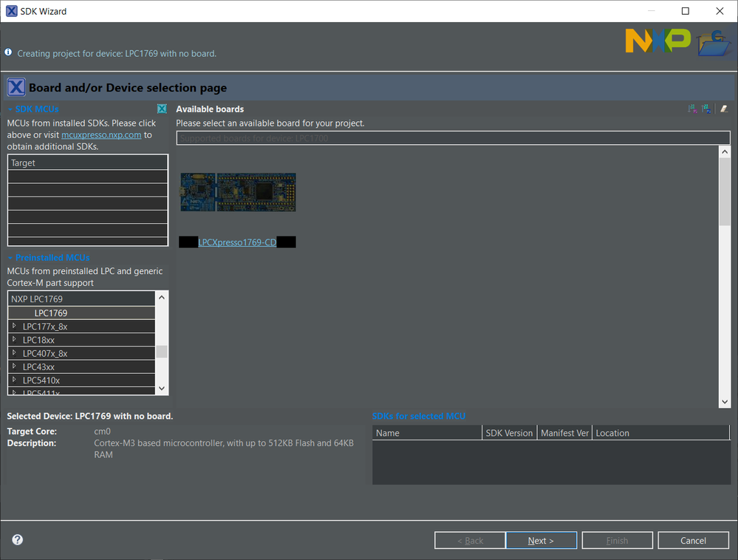The width and height of the screenshot is (738, 560).
Task: Select the NXP LPC1769 parent row
Action: (x=81, y=298)
